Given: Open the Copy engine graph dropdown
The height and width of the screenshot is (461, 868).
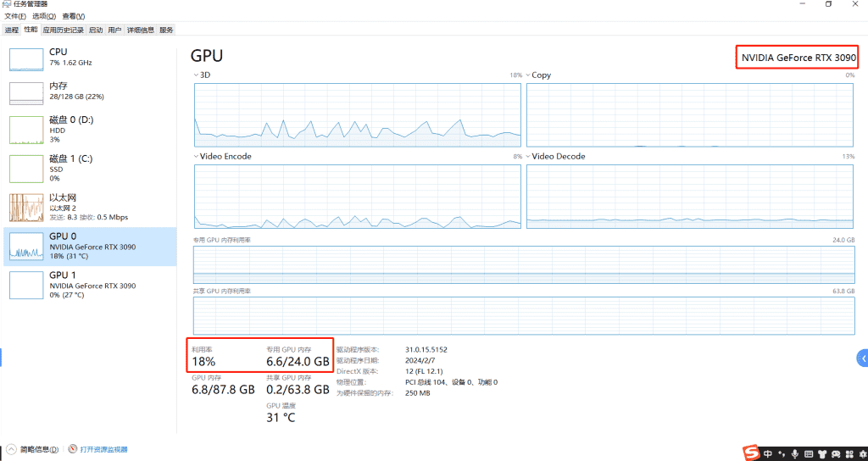Looking at the screenshot, I should pyautogui.click(x=527, y=75).
